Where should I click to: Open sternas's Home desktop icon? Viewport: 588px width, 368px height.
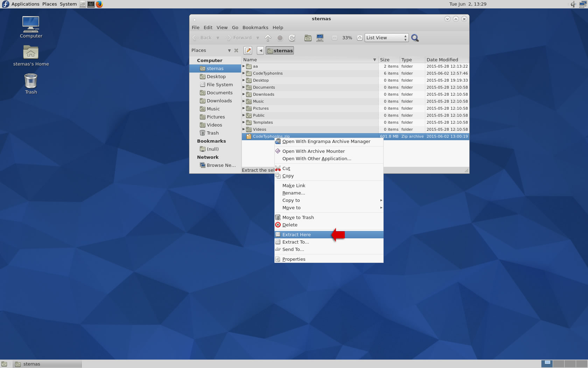[31, 56]
